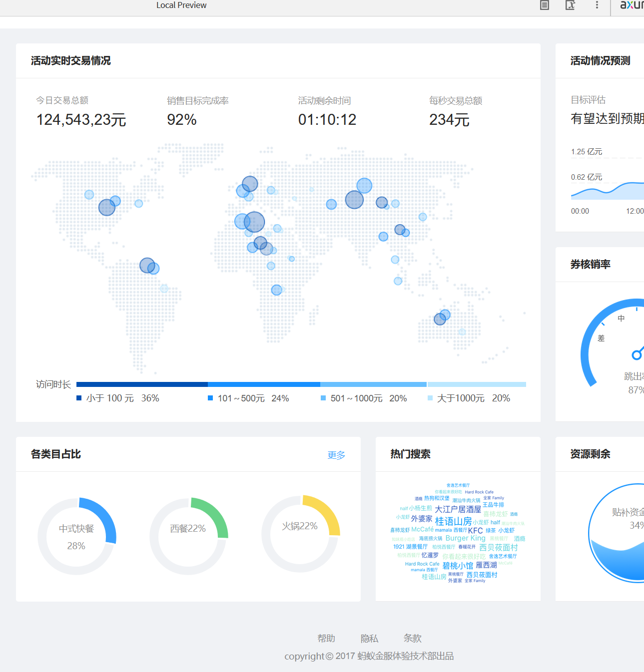The width and height of the screenshot is (644, 672).
Task: Click the 各类目占比 card title
Action: coord(56,454)
